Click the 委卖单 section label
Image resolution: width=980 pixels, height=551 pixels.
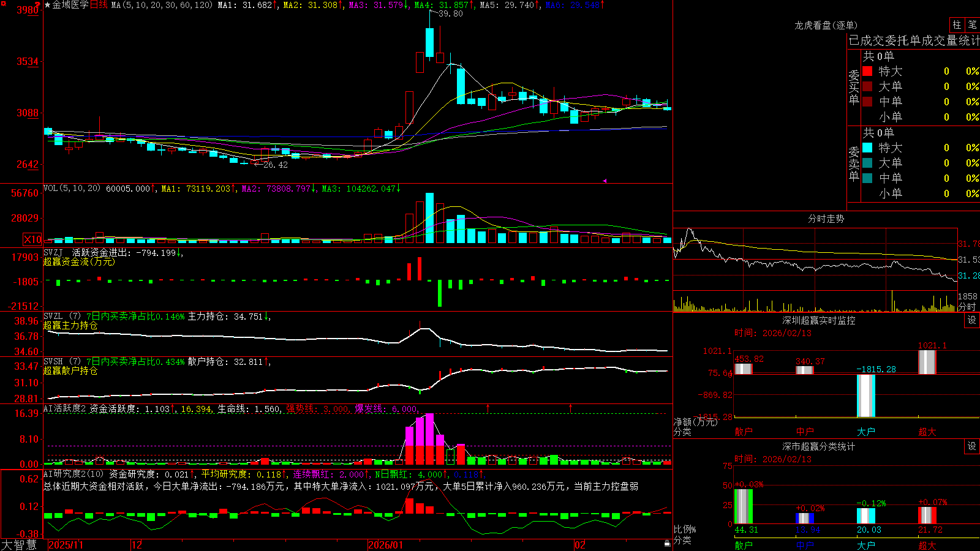[x=854, y=164]
